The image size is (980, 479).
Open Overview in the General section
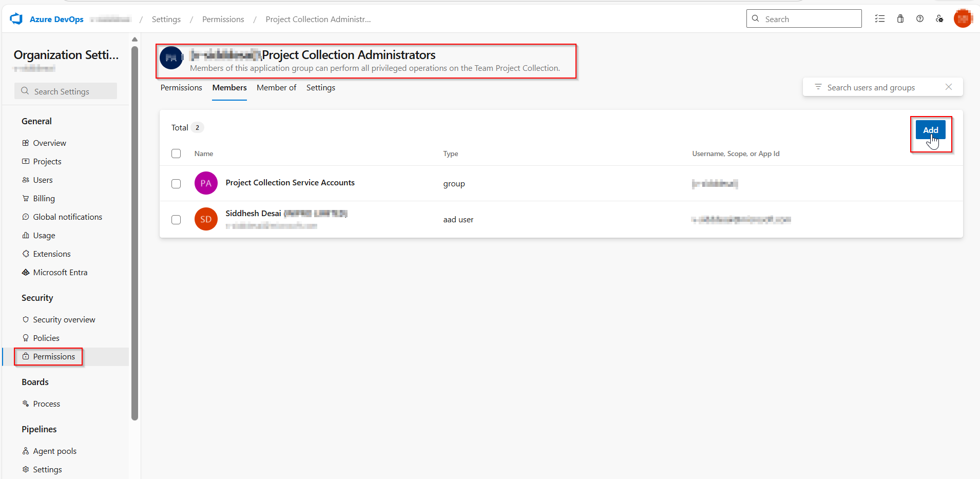tap(50, 143)
